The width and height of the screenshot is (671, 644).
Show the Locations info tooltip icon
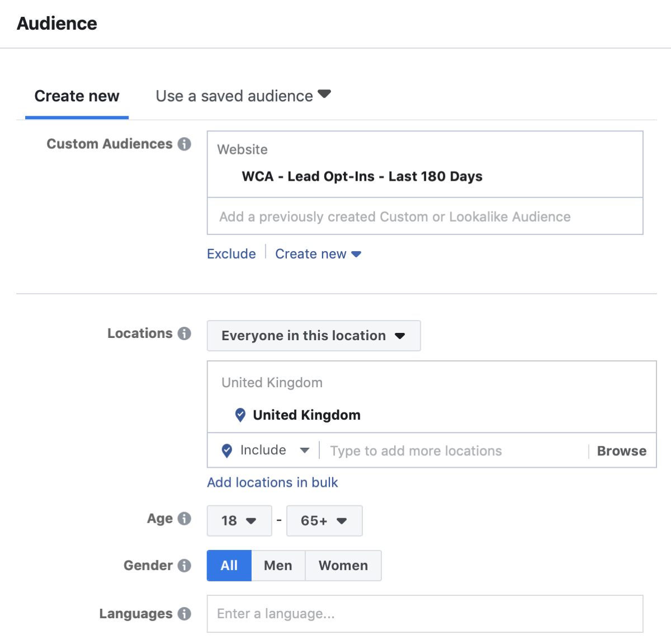click(x=185, y=333)
